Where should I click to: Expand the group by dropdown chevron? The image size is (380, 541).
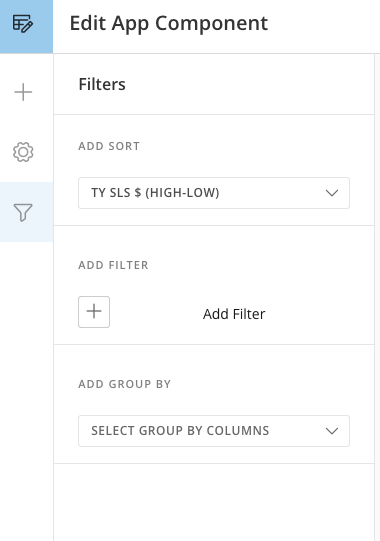pos(332,431)
